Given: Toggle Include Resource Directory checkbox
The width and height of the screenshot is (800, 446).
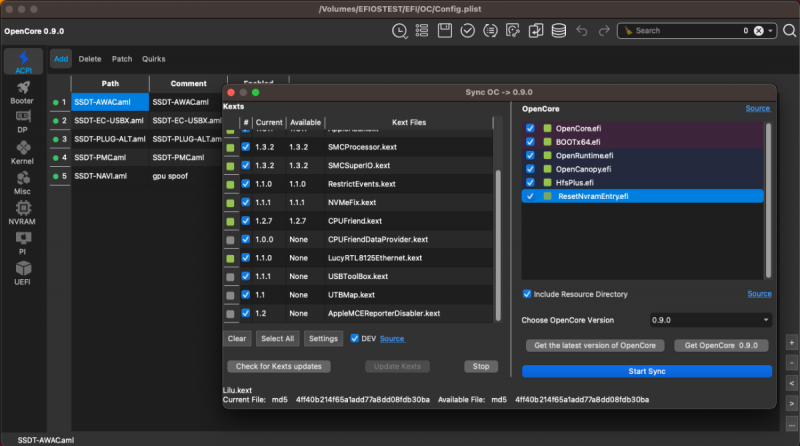Looking at the screenshot, I should [x=527, y=294].
